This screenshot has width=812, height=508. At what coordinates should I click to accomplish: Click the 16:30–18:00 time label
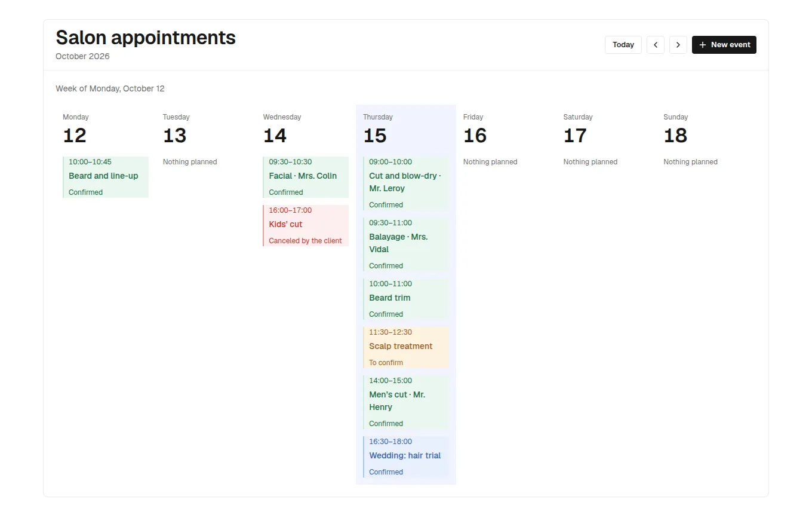(390, 442)
